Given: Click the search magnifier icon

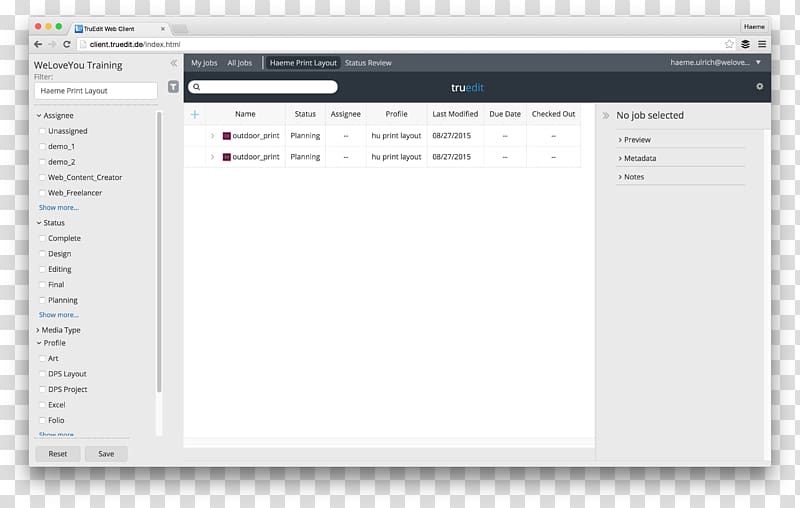Looking at the screenshot, I should coord(196,87).
